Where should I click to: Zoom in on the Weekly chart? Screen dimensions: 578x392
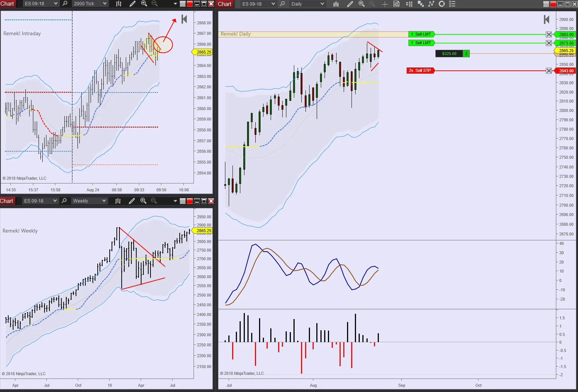[143, 201]
